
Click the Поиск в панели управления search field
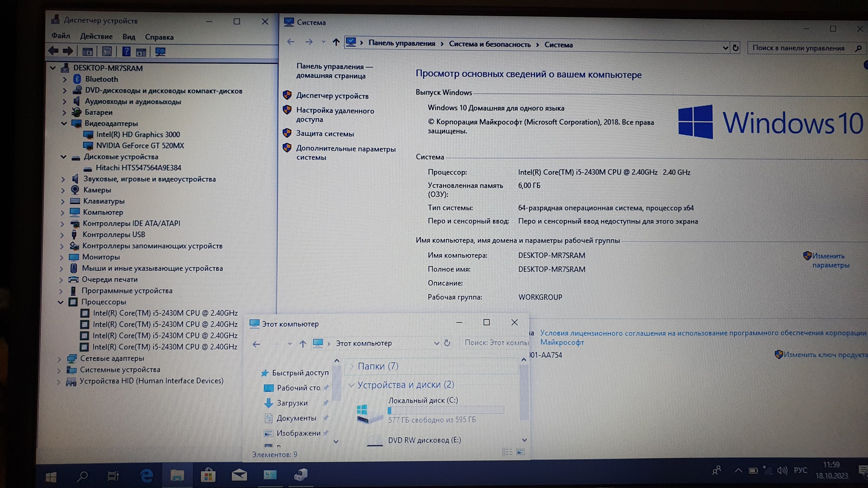point(798,48)
